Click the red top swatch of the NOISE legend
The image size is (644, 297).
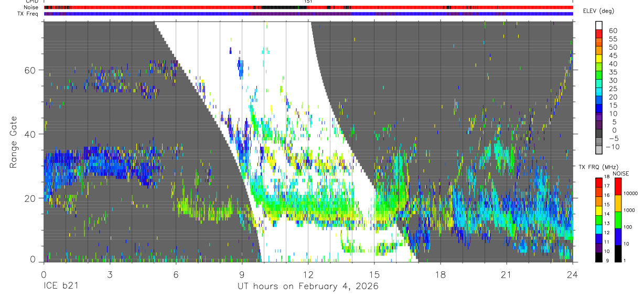pyautogui.click(x=618, y=186)
